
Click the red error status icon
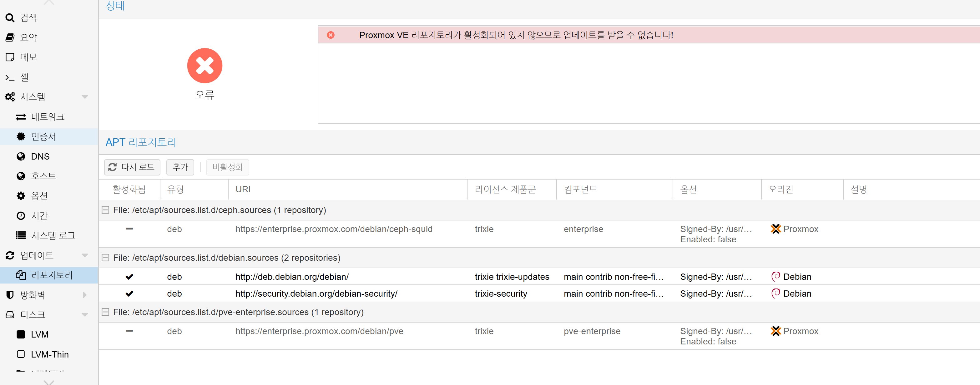pyautogui.click(x=205, y=65)
